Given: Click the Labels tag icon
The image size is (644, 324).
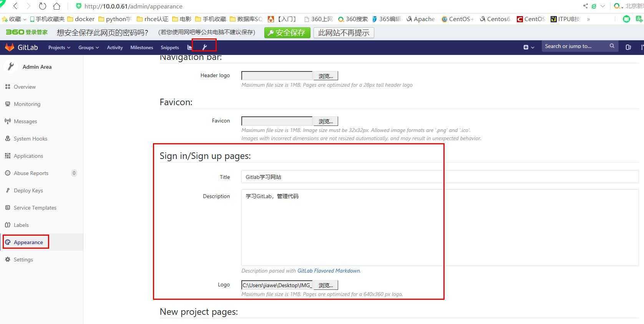Looking at the screenshot, I should pos(8,225).
